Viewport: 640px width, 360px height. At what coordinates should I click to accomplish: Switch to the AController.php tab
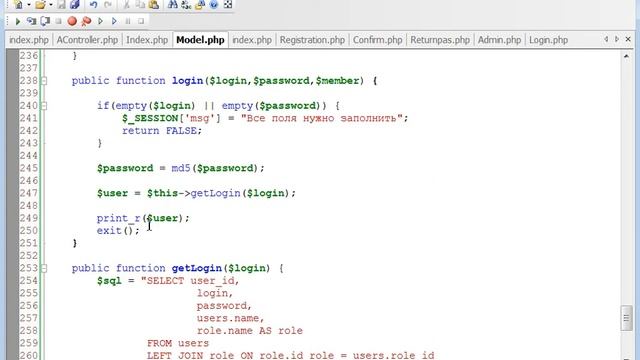[x=87, y=40]
